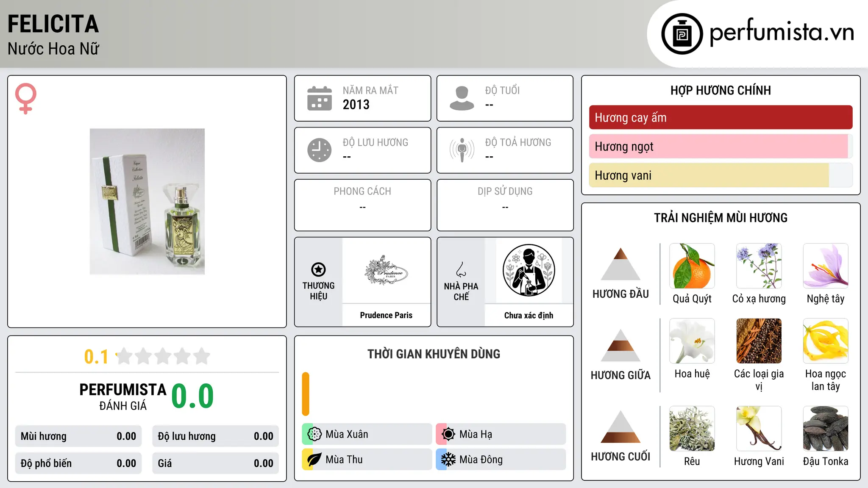The image size is (868, 488).
Task: Click the sillage icon beside Độ Toả Hương
Action: click(x=462, y=150)
